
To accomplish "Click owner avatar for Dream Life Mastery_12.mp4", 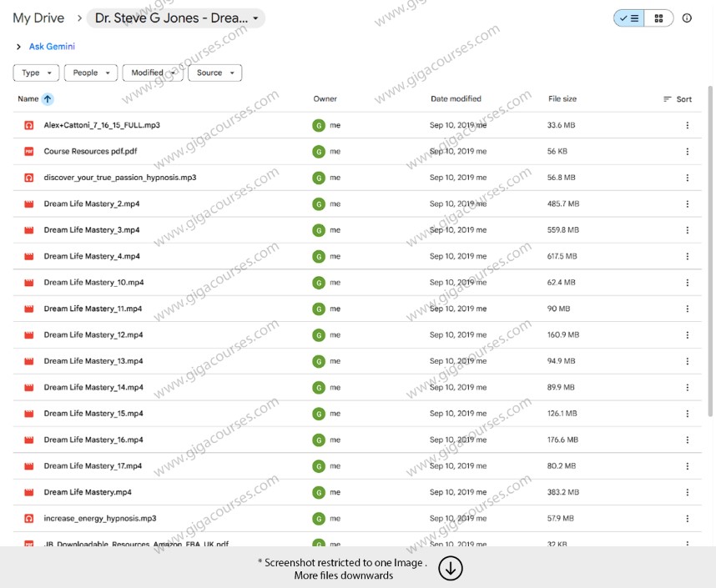I will (318, 335).
